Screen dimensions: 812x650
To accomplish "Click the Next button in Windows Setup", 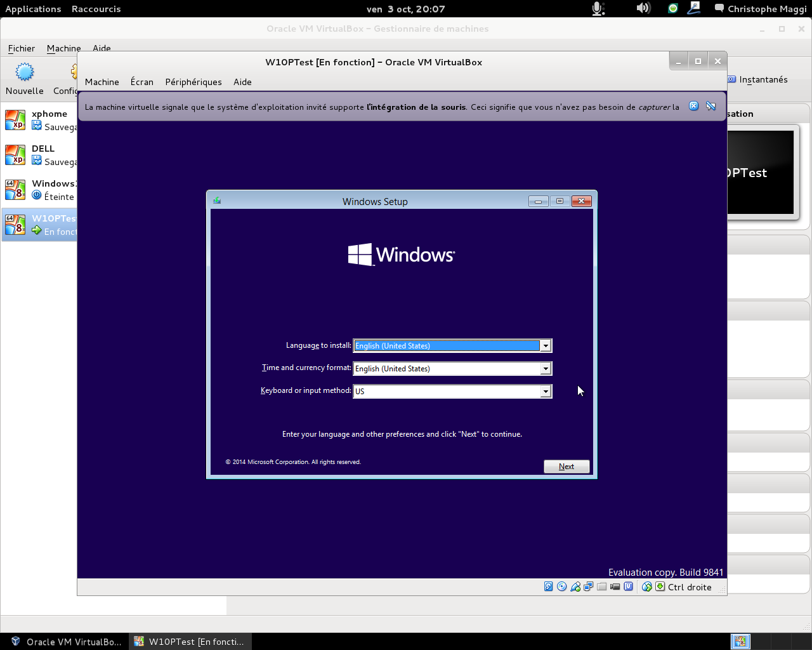I will [566, 467].
